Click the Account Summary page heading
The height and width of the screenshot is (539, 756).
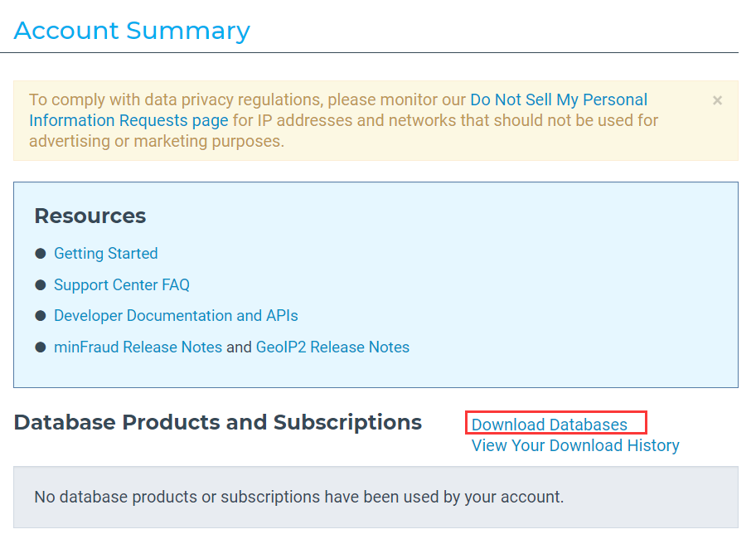(132, 31)
